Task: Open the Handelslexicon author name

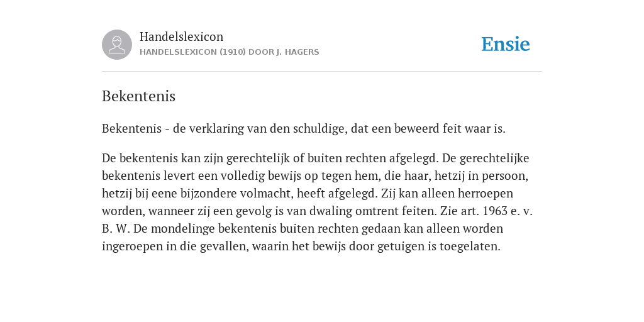Action: pos(182,36)
